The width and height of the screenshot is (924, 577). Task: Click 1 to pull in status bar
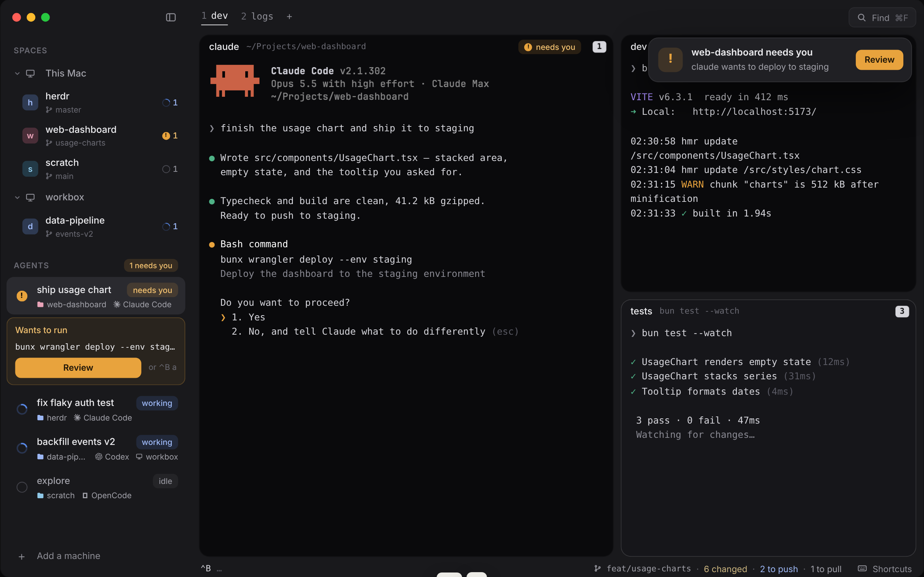pos(826,569)
